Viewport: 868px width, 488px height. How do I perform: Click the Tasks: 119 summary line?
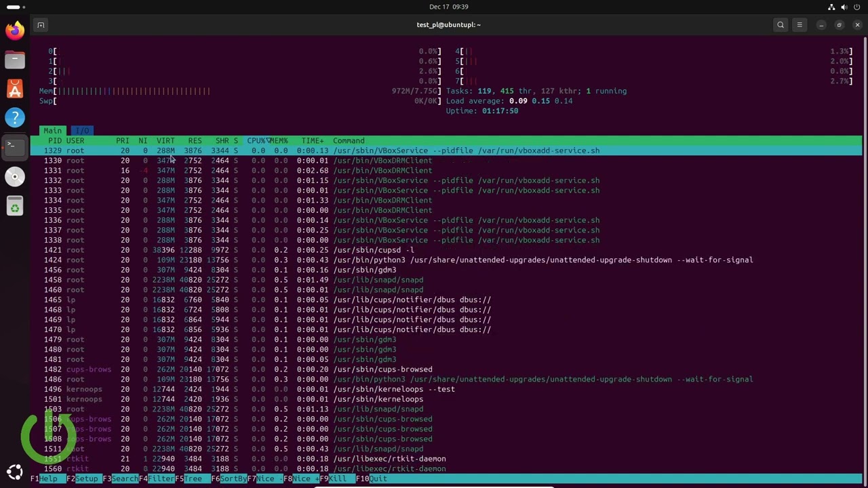point(536,91)
